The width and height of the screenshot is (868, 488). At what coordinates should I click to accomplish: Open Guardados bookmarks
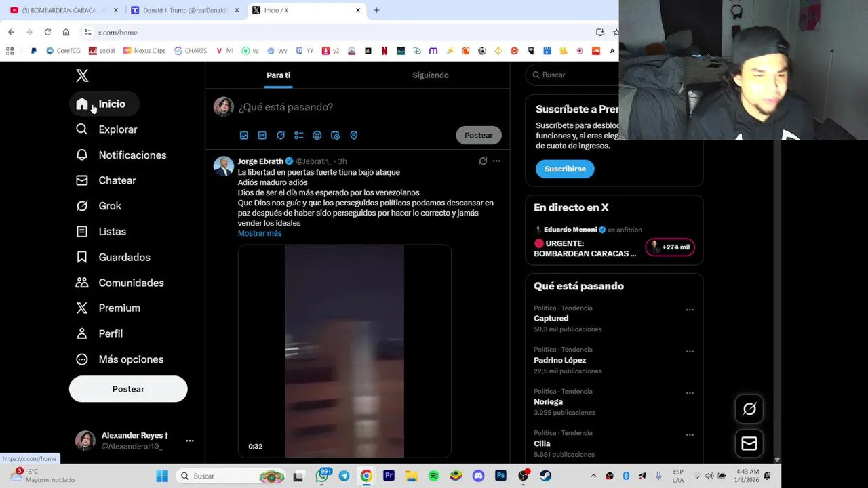coord(113,258)
